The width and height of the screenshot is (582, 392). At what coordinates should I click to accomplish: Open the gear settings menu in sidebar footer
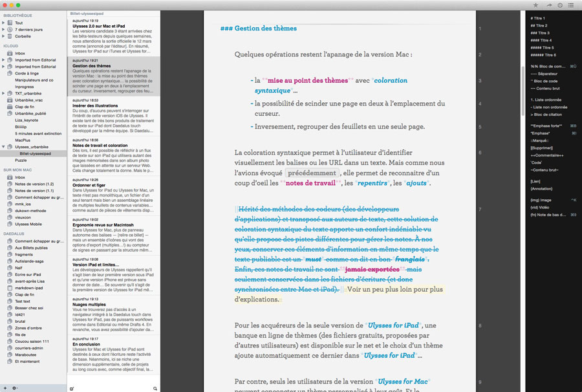(x=14, y=388)
